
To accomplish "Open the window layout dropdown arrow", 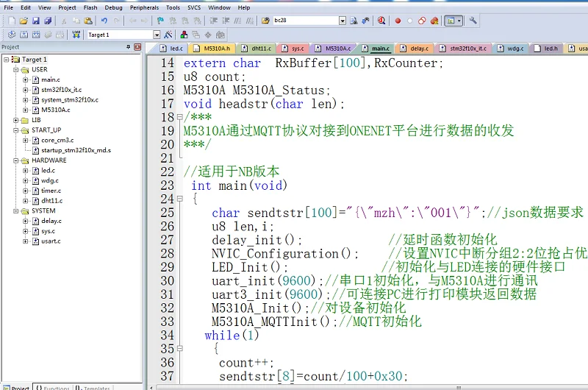I will (459, 21).
